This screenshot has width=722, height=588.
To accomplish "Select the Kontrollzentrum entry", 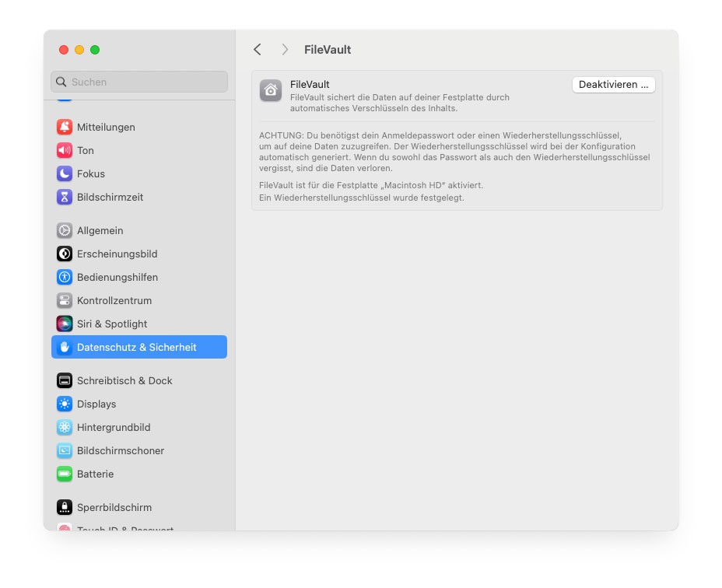I will (x=139, y=301).
